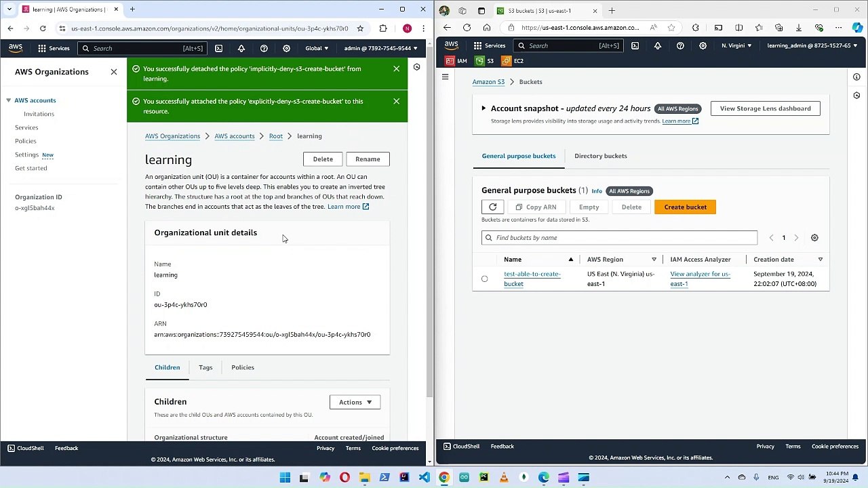Open settings gear in Organizations console header

click(286, 48)
